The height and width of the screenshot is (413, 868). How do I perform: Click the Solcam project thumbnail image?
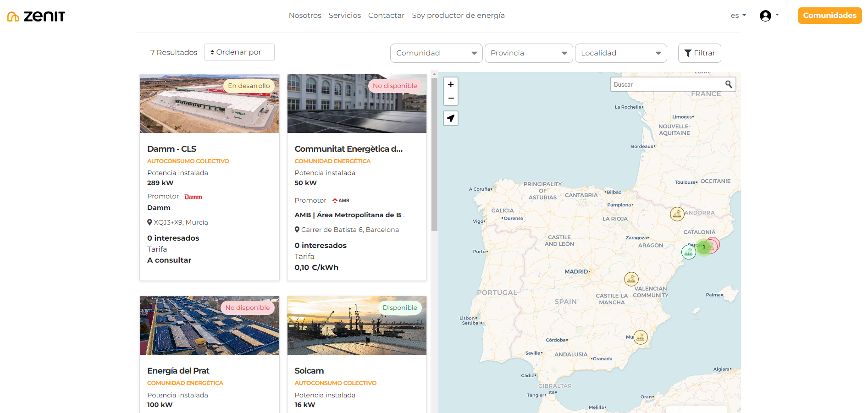tap(356, 325)
